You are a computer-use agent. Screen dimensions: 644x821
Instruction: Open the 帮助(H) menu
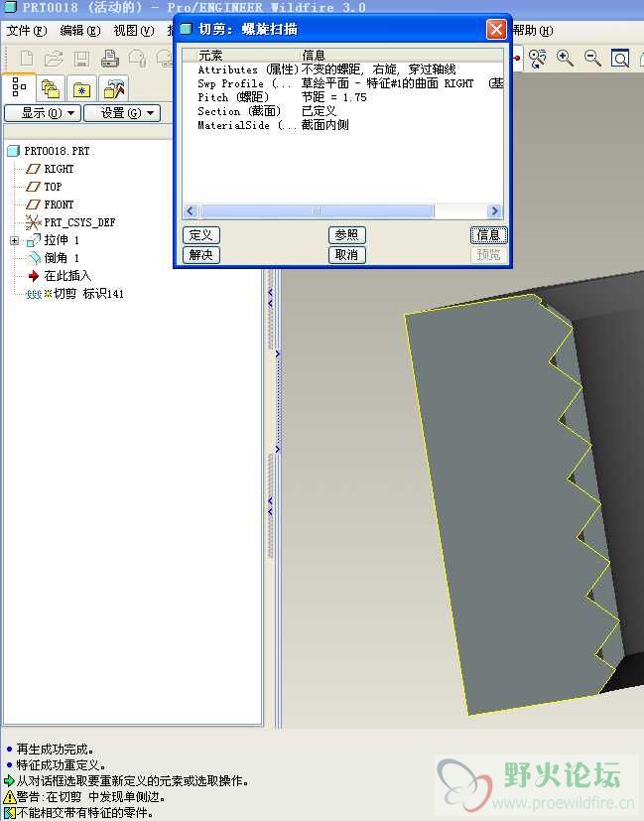(x=532, y=31)
